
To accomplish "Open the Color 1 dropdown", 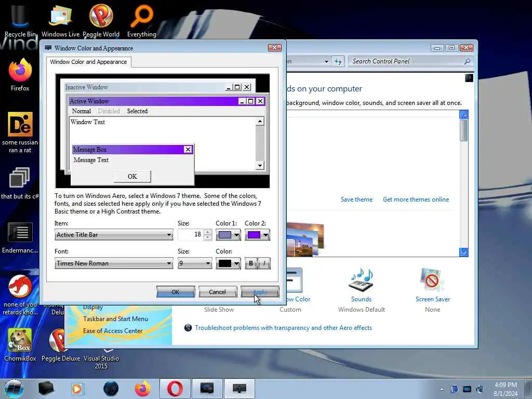I will pos(229,235).
